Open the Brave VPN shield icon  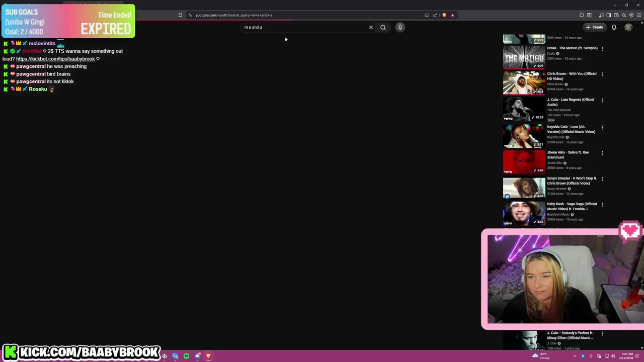pos(631,15)
